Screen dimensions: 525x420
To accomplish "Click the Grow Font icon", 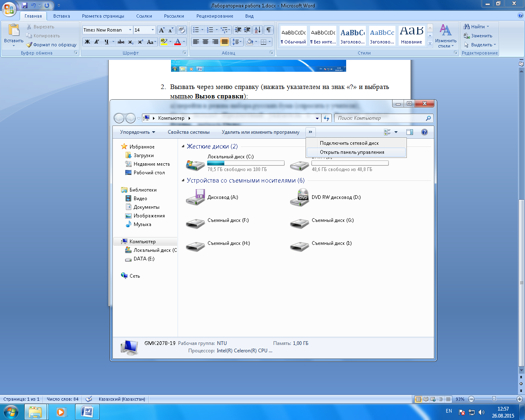I will tap(162, 30).
